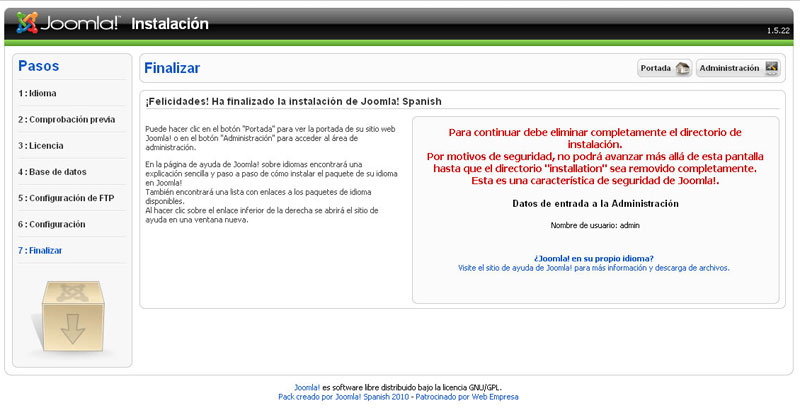This screenshot has width=800, height=408.
Task: Open step 3: Licencia
Action: pyautogui.click(x=41, y=145)
